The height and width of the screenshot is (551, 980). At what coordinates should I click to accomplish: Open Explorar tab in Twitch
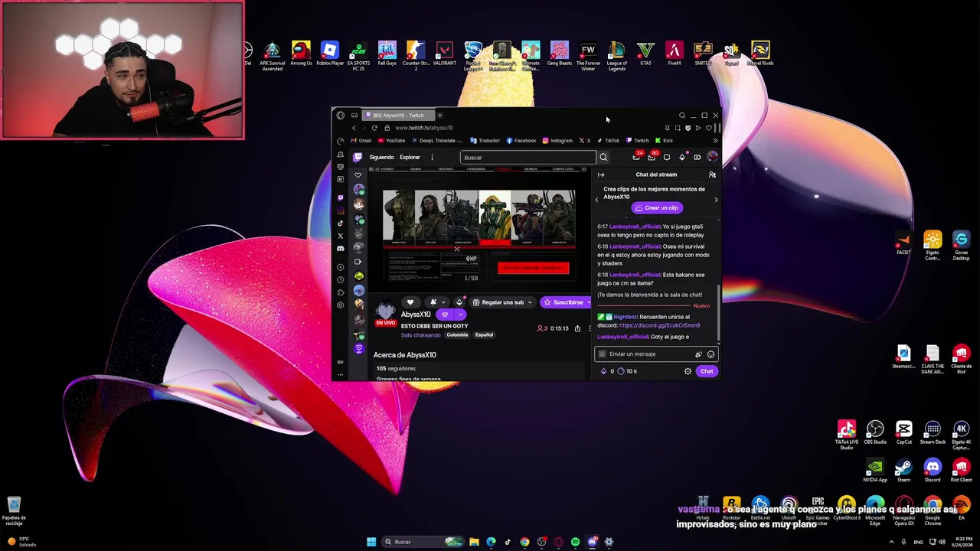point(410,158)
